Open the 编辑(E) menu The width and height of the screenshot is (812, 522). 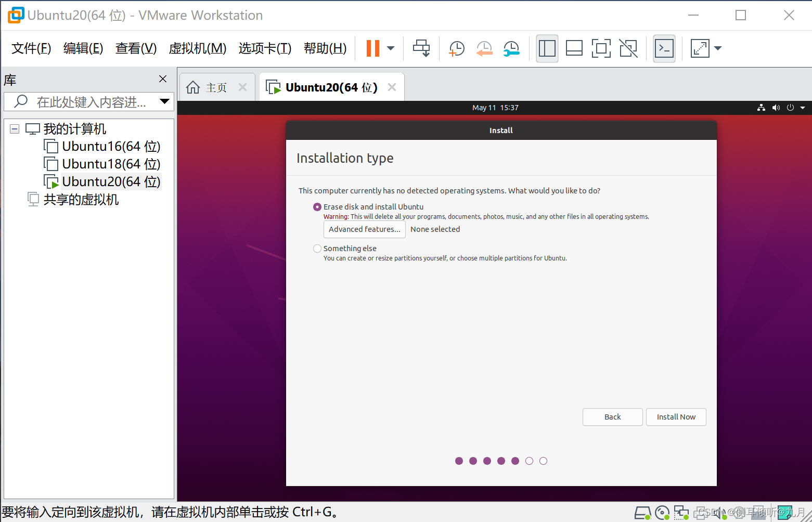83,48
